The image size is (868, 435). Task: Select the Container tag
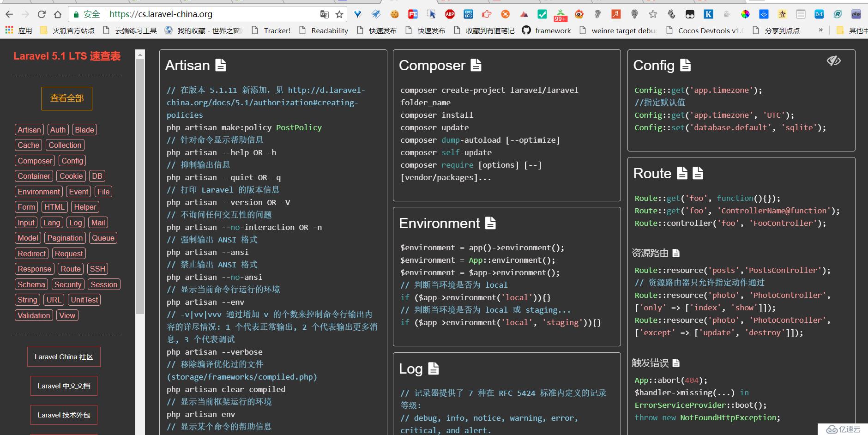click(x=34, y=176)
